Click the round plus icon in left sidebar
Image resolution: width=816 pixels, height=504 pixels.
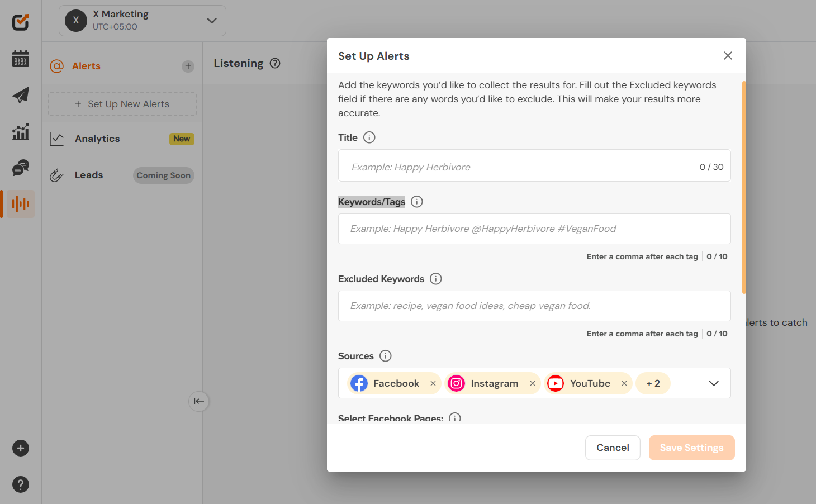pyautogui.click(x=21, y=448)
